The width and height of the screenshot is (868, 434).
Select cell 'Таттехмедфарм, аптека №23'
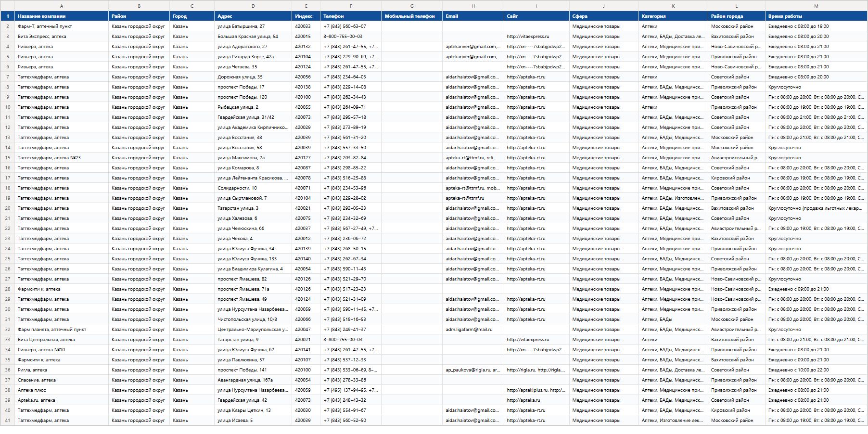tap(62, 158)
